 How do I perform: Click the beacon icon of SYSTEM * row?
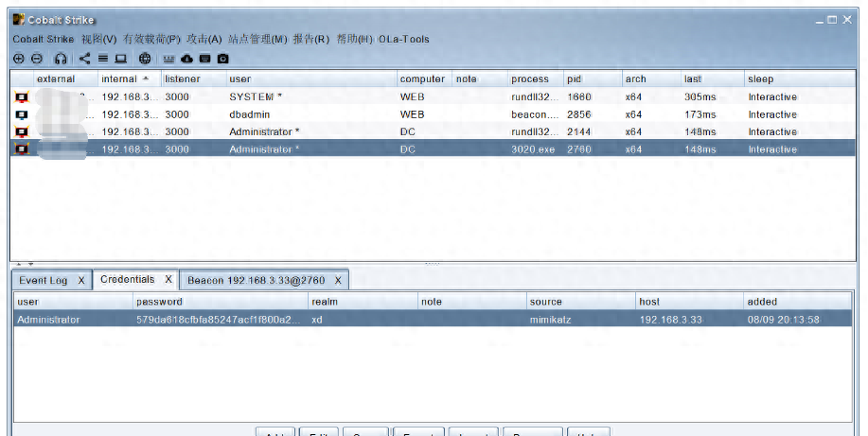click(22, 96)
